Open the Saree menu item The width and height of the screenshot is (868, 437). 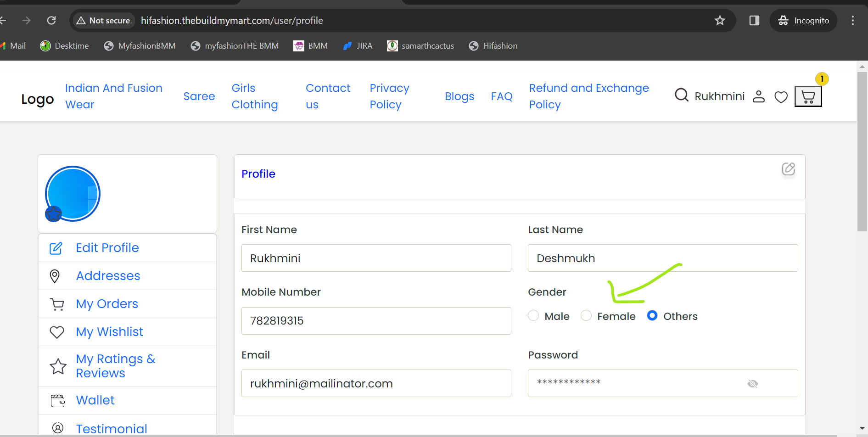coord(199,96)
